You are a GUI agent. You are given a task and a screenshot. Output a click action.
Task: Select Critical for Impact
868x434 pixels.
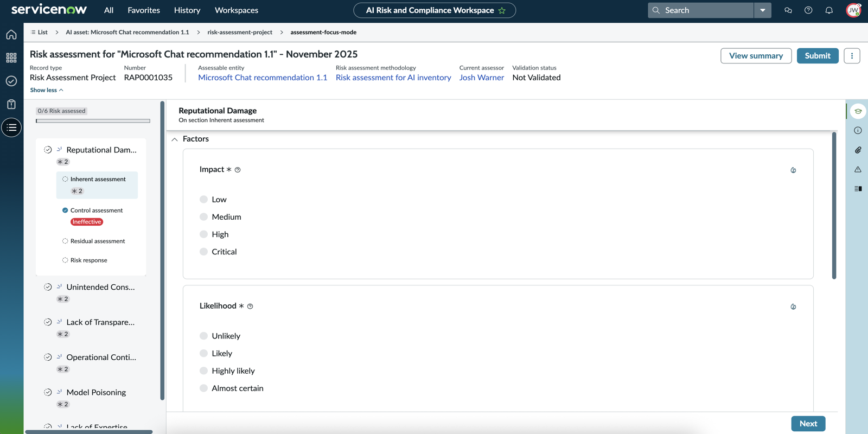(203, 252)
